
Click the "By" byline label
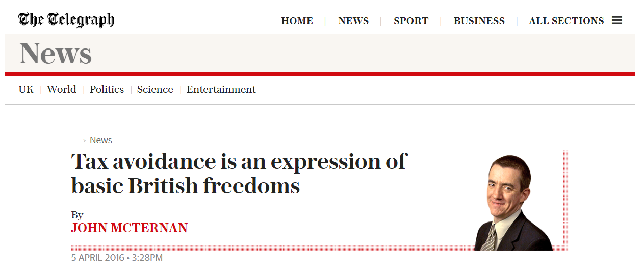point(77,215)
